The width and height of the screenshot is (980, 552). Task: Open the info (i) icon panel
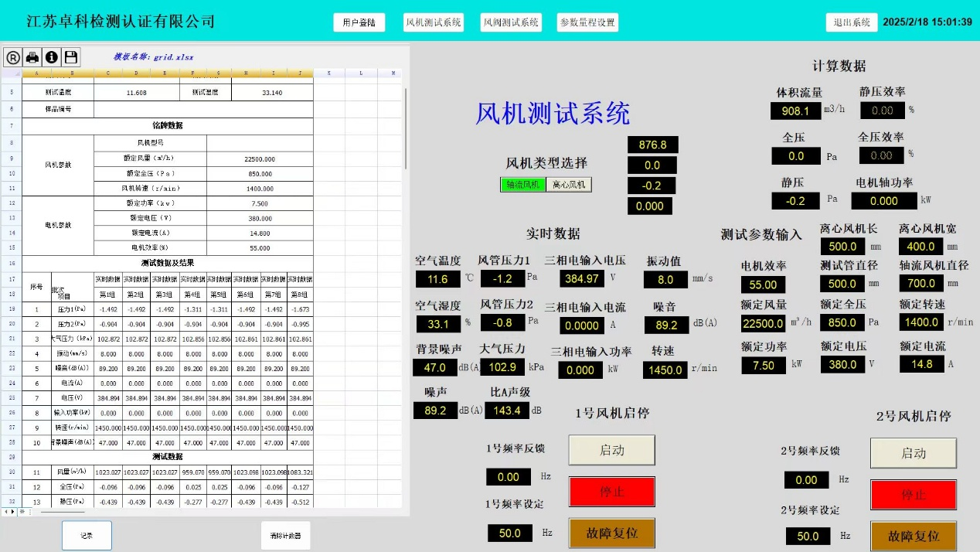[x=51, y=56]
